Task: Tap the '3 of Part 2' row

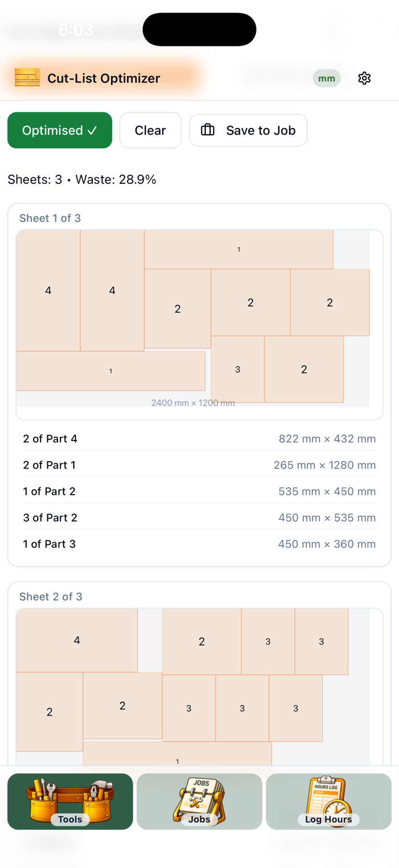Action: 199,518
